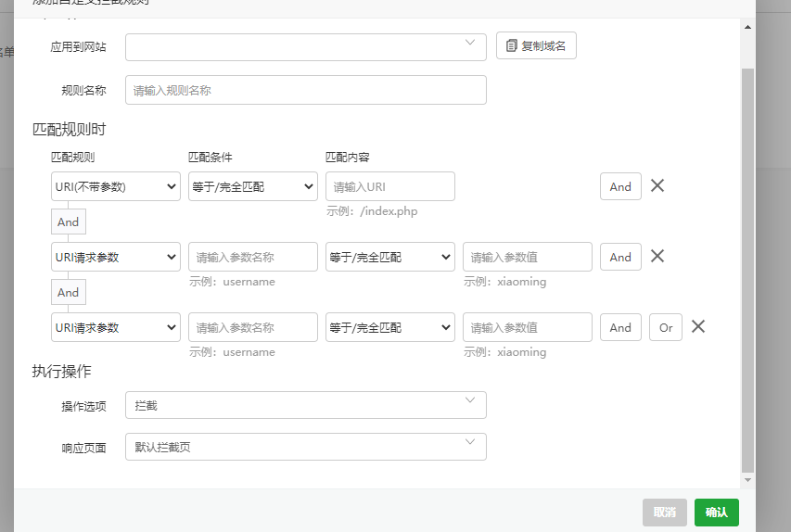This screenshot has width=791, height=532.
Task: Open first row 等于/完全匹配 condition dropdown
Action: pyautogui.click(x=253, y=186)
